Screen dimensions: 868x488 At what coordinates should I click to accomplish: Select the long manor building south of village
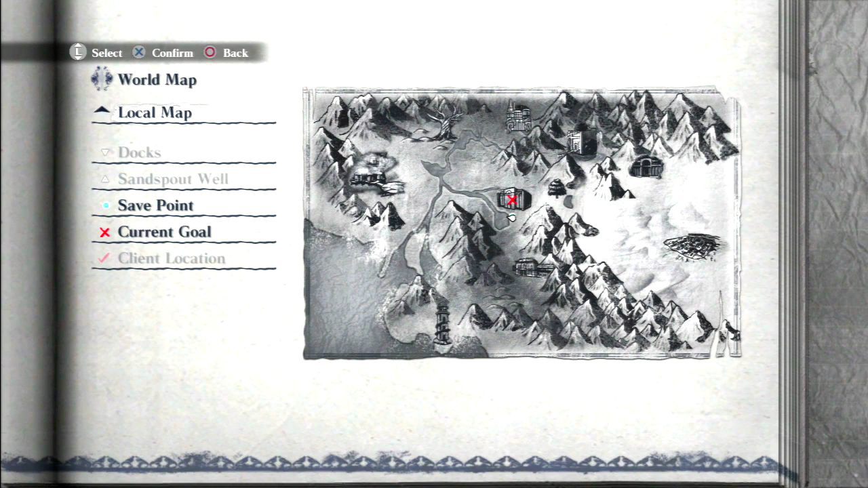(x=534, y=266)
